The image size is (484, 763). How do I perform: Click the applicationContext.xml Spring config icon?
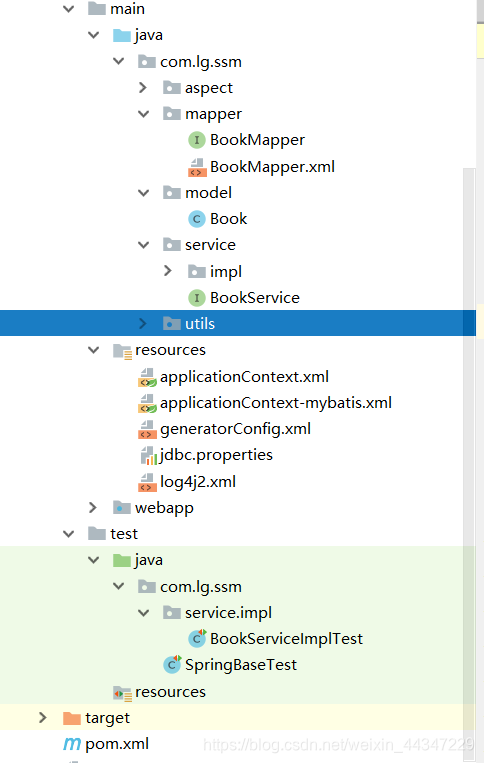147,377
